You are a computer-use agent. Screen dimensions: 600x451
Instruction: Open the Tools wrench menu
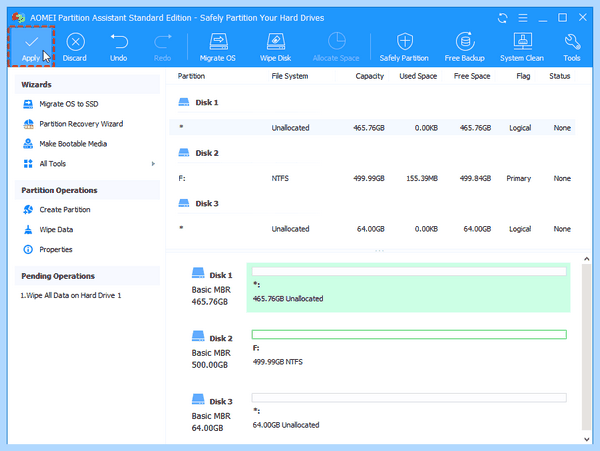[572, 47]
